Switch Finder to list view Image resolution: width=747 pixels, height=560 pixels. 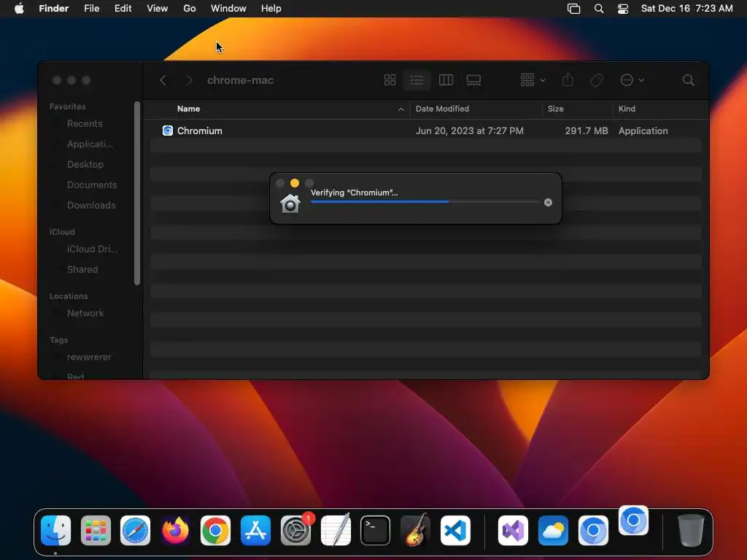pyautogui.click(x=417, y=80)
